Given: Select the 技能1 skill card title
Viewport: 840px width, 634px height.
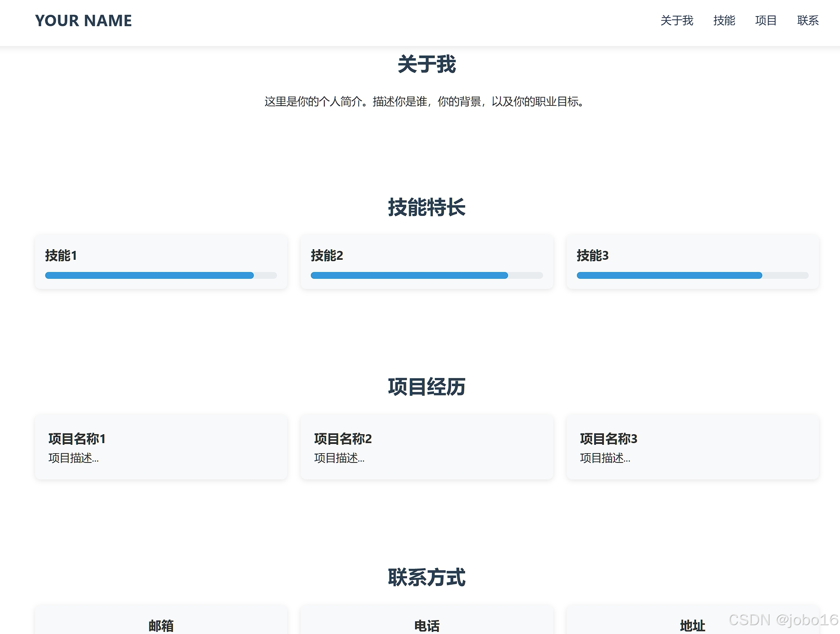Looking at the screenshot, I should pyautogui.click(x=61, y=256).
